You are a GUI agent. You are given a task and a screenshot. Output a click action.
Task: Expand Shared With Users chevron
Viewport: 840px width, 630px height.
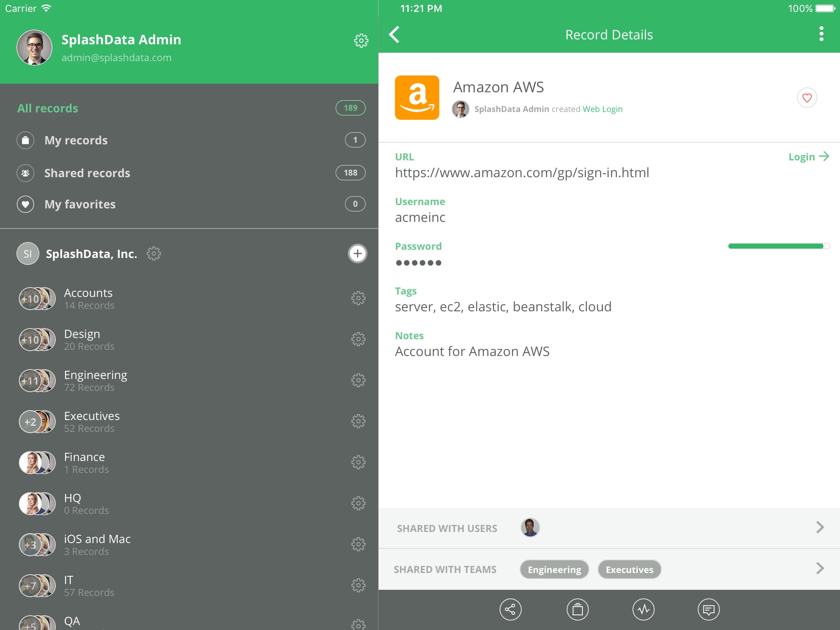point(819,527)
